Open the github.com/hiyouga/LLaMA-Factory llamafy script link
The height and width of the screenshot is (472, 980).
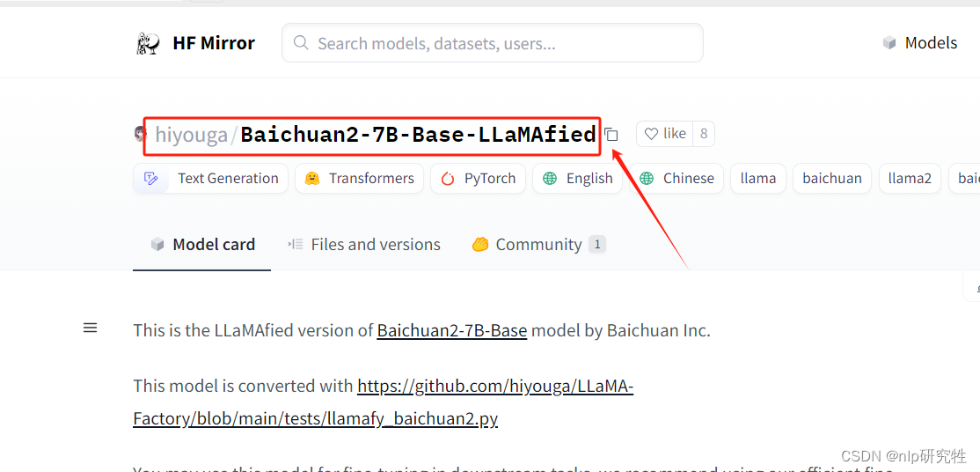(384, 402)
